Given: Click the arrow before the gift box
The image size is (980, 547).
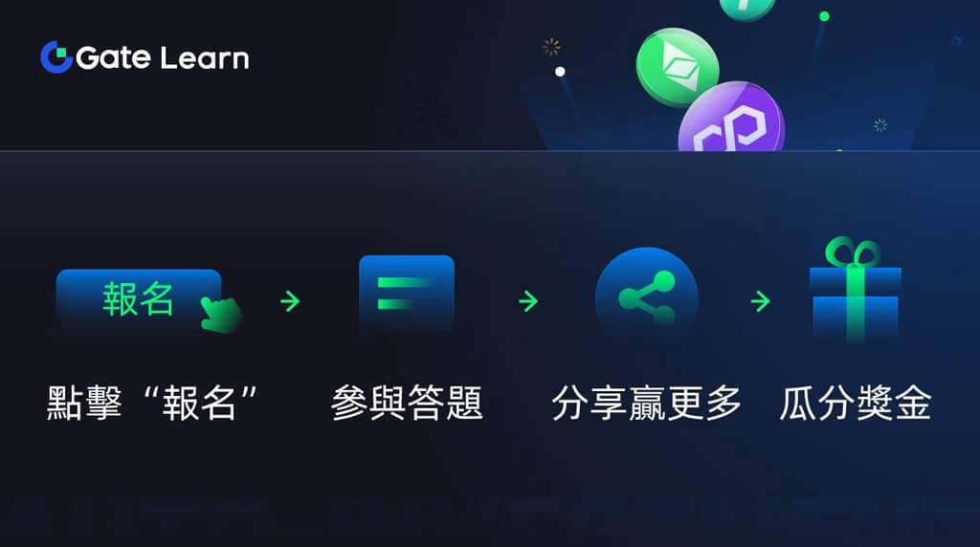Looking at the screenshot, I should tap(760, 301).
